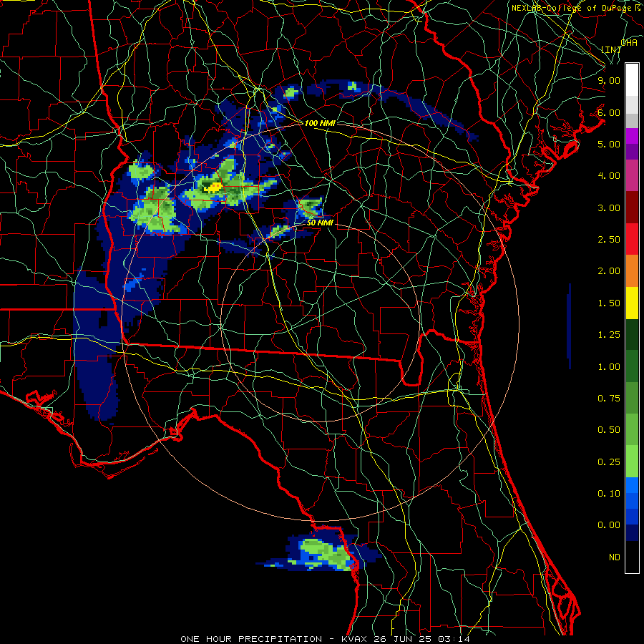The width and height of the screenshot is (644, 644).
Task: Click the '0.75' scale label
Action: (x=609, y=399)
